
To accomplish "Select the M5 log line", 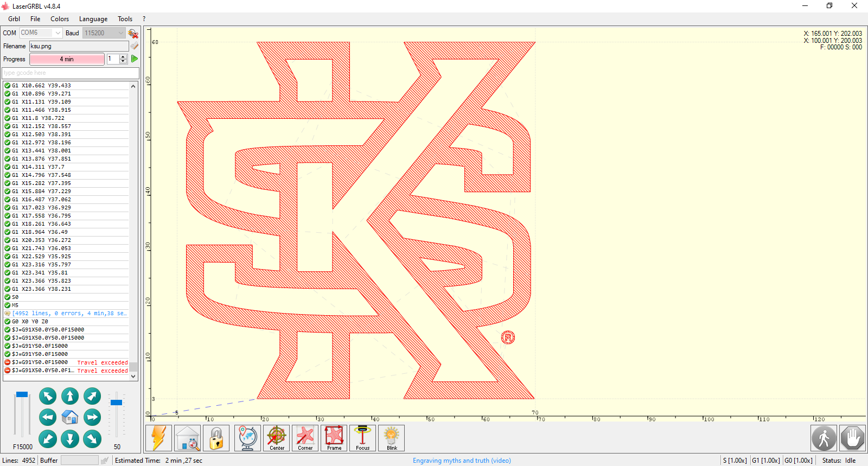I will click(66, 305).
